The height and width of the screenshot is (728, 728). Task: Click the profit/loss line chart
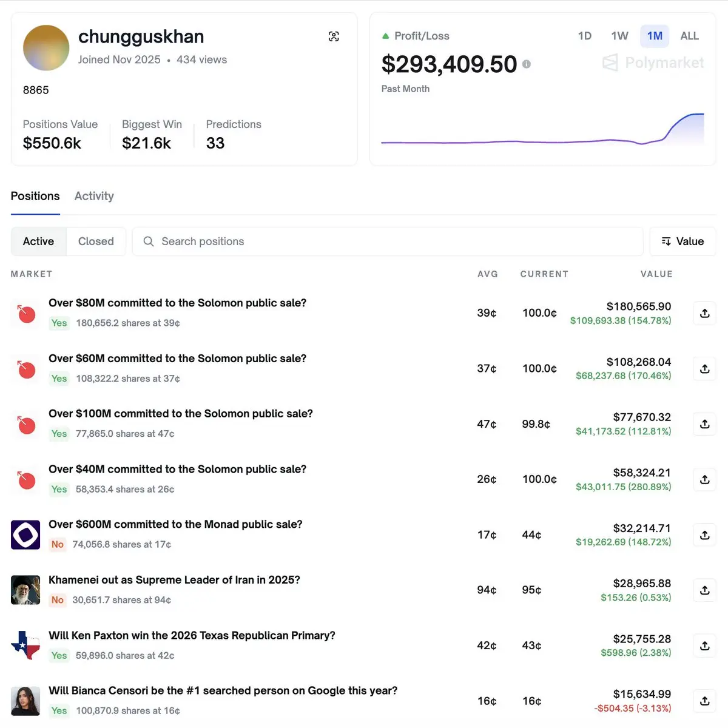pyautogui.click(x=542, y=129)
